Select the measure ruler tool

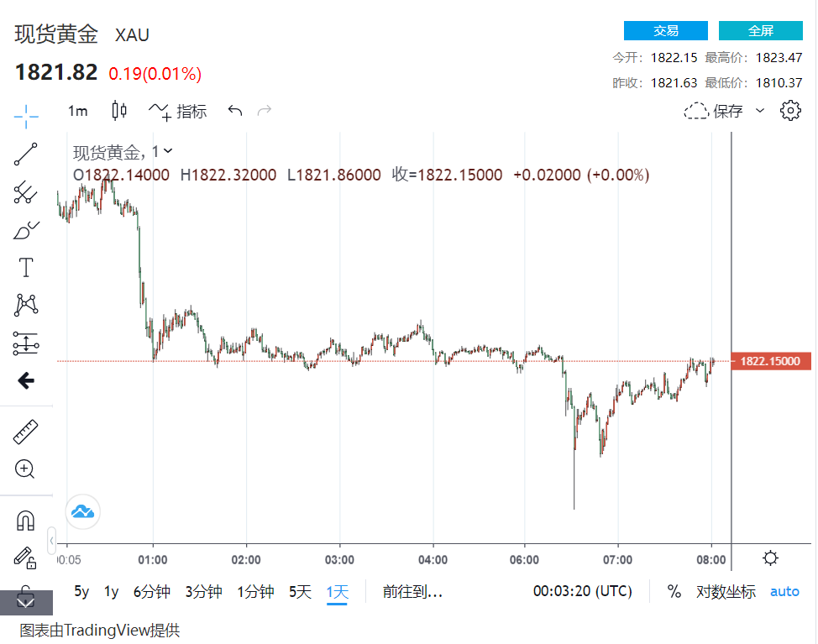[26, 432]
